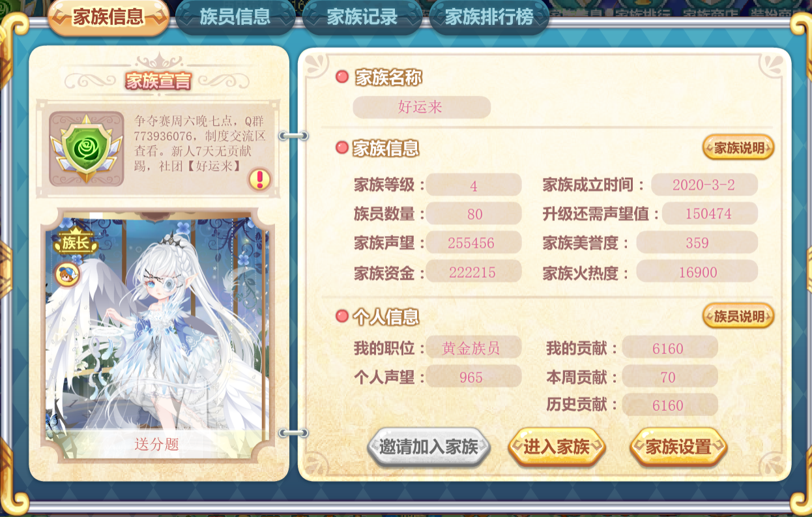Click the red dot beside 家族名称
Viewport: 812px width, 517px height.
(342, 78)
